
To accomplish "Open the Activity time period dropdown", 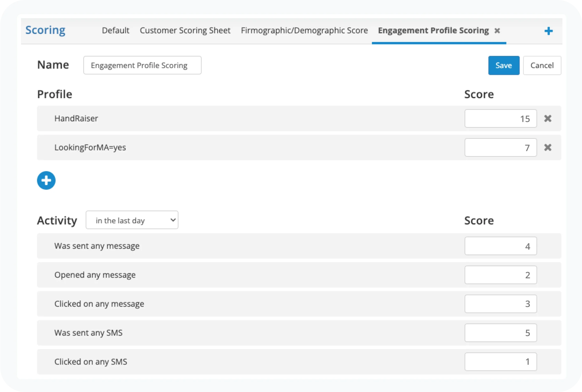I will [x=132, y=220].
